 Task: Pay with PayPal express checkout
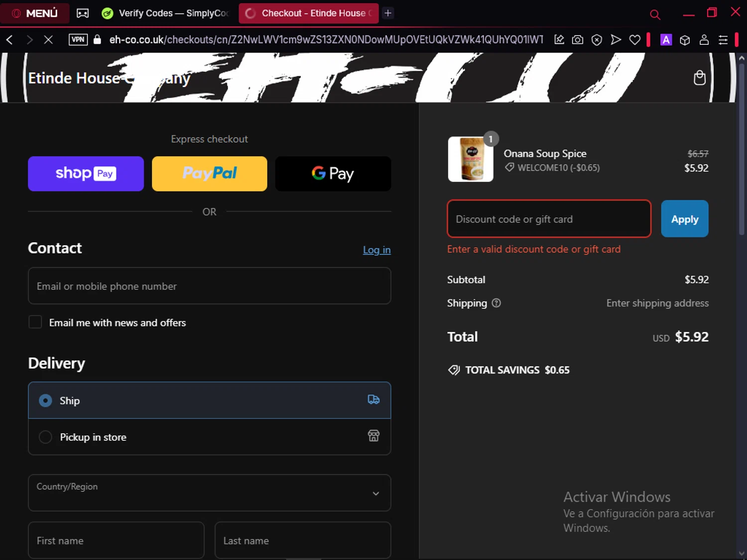coord(210,174)
